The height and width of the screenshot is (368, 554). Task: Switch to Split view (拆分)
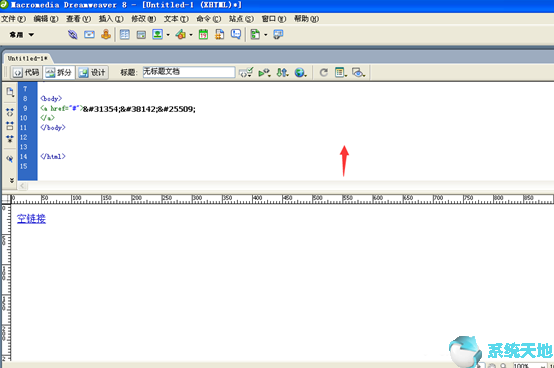[59, 73]
